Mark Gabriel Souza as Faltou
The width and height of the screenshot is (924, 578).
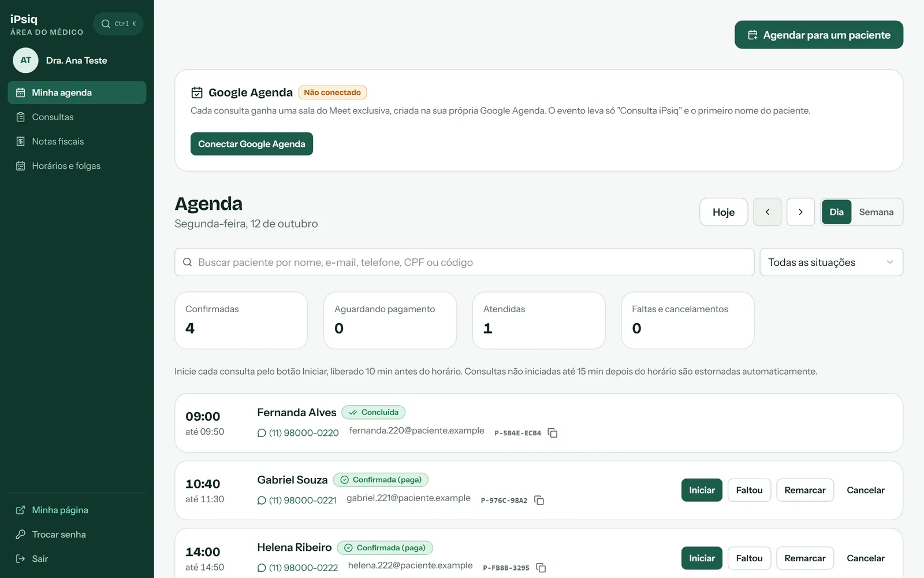tap(750, 490)
